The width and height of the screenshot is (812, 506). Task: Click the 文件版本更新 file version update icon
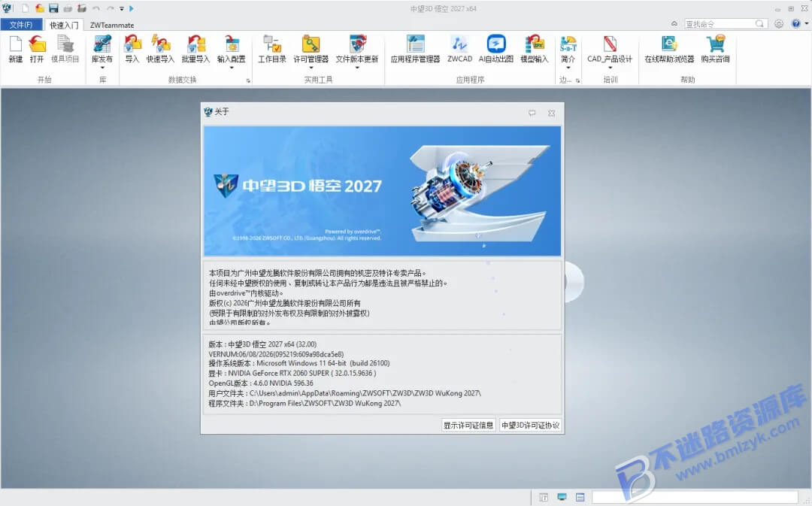[x=357, y=44]
